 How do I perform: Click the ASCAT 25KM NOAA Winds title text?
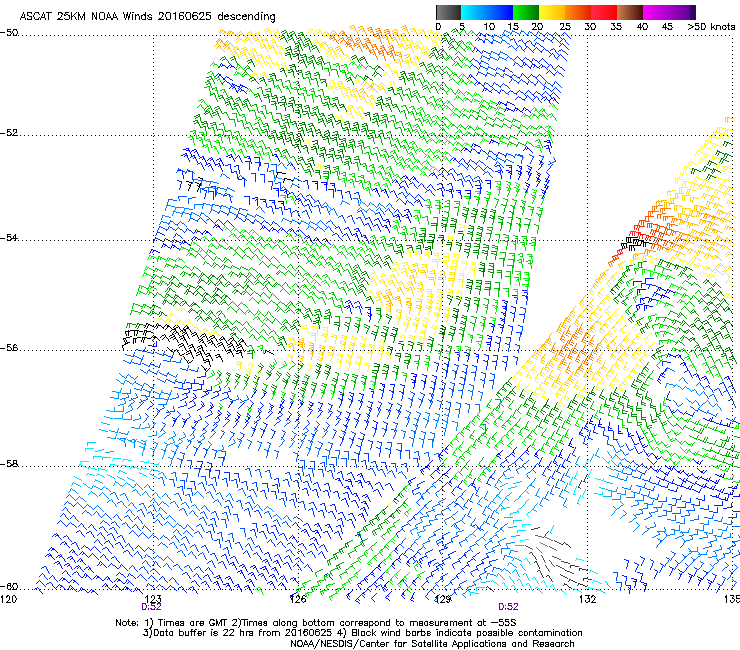(147, 16)
